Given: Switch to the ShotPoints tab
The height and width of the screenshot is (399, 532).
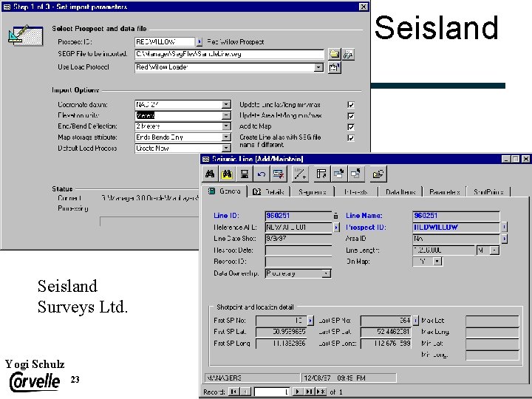Looking at the screenshot, I should (x=488, y=192).
